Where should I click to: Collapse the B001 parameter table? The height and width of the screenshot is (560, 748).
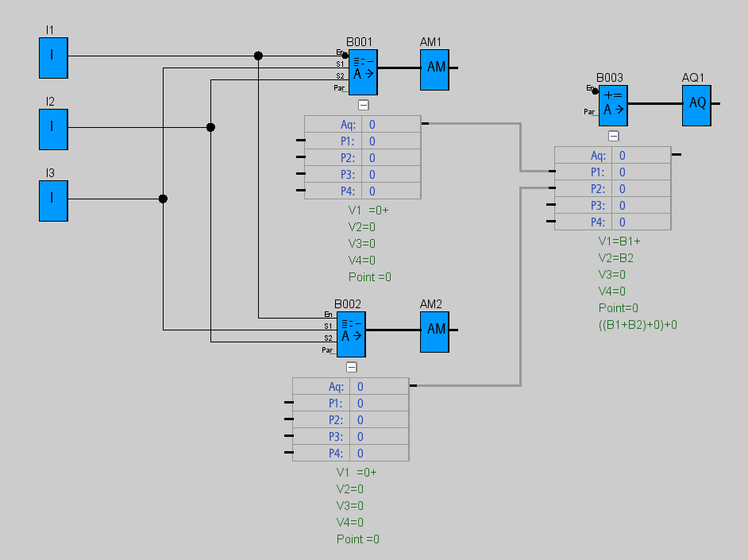(364, 105)
